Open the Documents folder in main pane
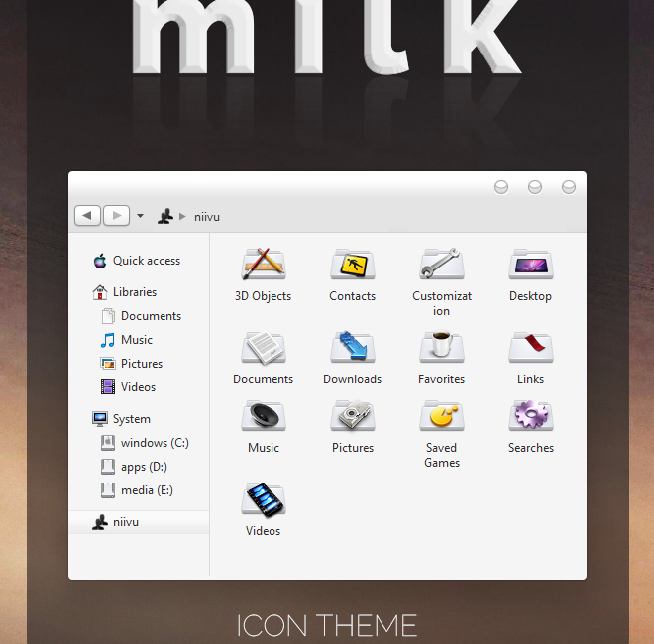The image size is (654, 644). (264, 348)
